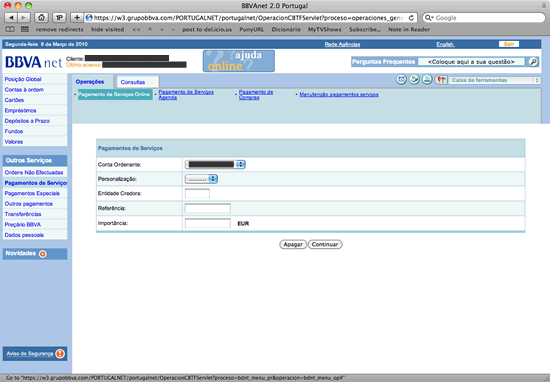550x382 pixels.
Task: Select Pagamento de Serviços Online submenu
Action: pyautogui.click(x=114, y=94)
